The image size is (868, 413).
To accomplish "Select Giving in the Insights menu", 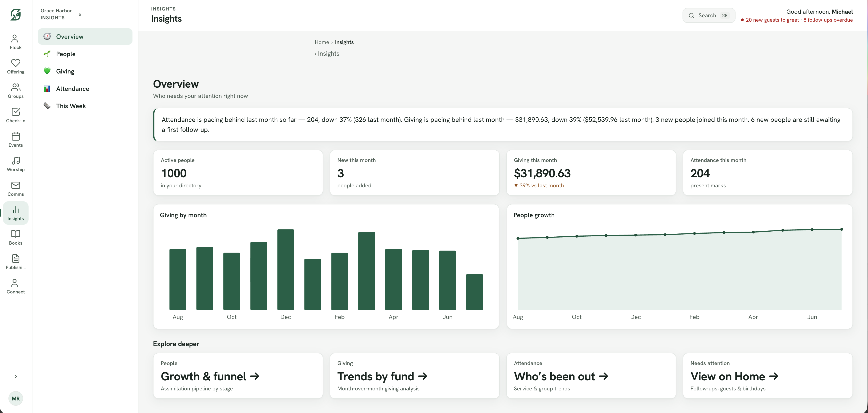I will click(85, 71).
